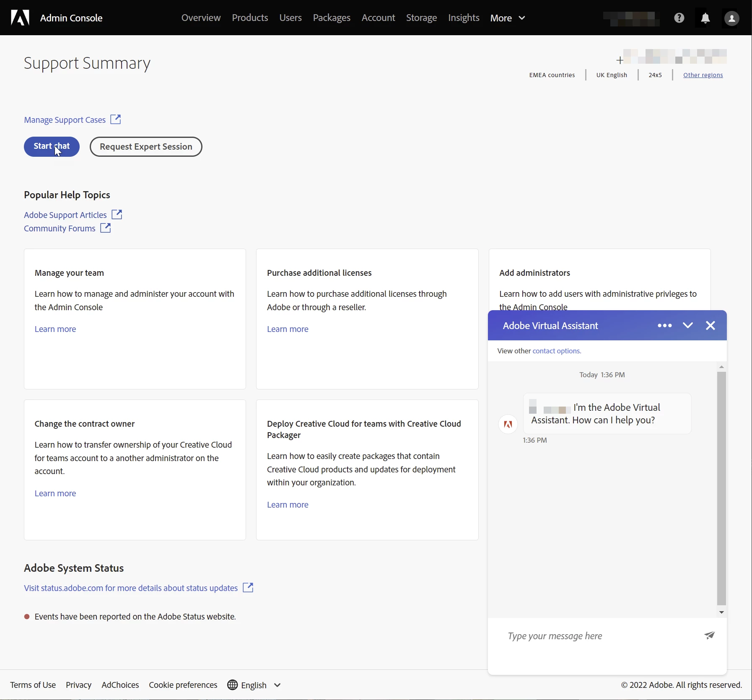Open the Account tab
This screenshot has width=752, height=700.
[x=378, y=18]
